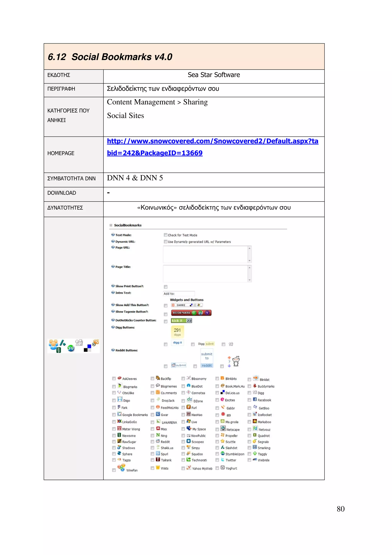Tick the Show Tagenie Button checkbox

click(165, 314)
